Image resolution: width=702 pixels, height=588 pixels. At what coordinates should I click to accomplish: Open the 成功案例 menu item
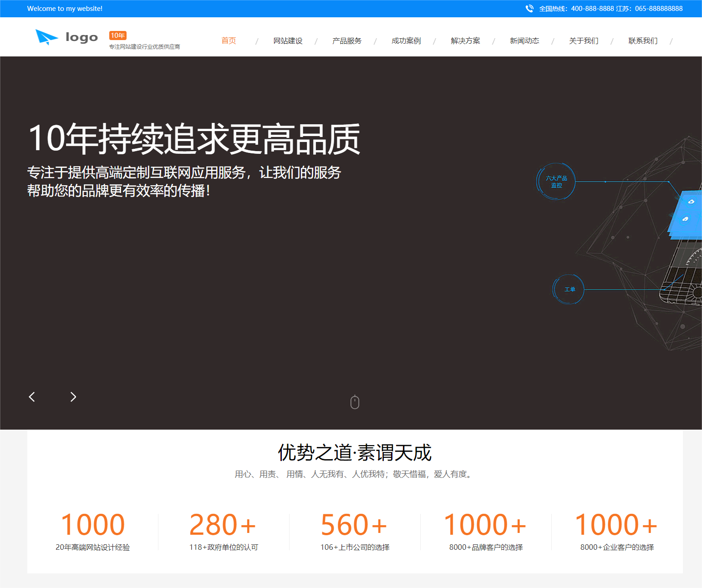406,41
